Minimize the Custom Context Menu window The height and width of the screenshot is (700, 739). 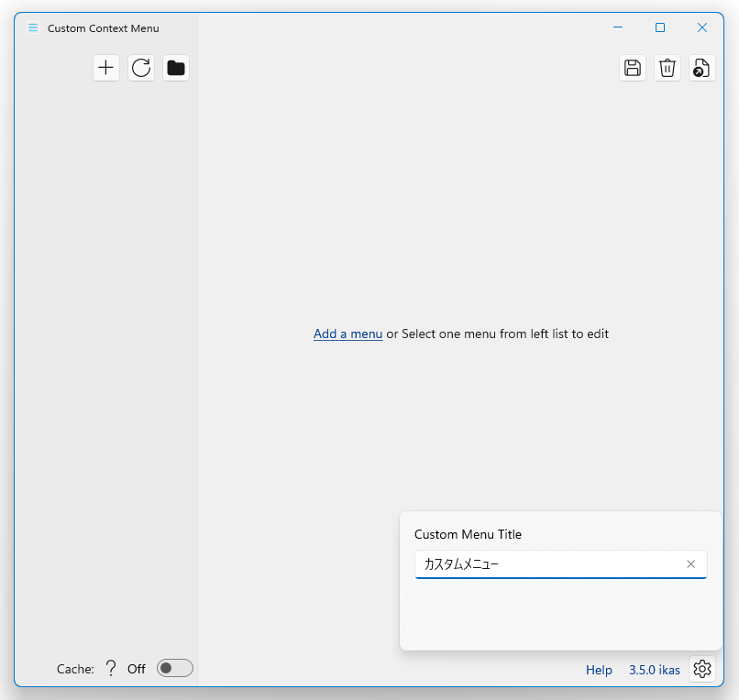618,27
